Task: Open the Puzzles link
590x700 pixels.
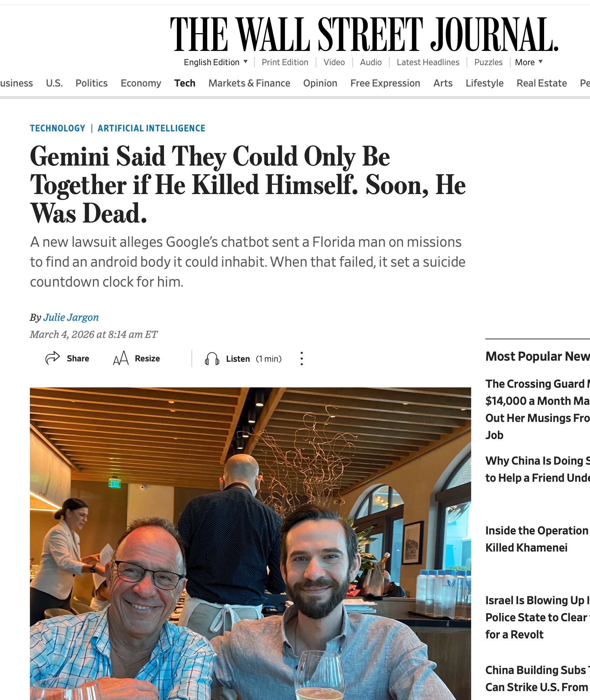Action: pos(488,62)
